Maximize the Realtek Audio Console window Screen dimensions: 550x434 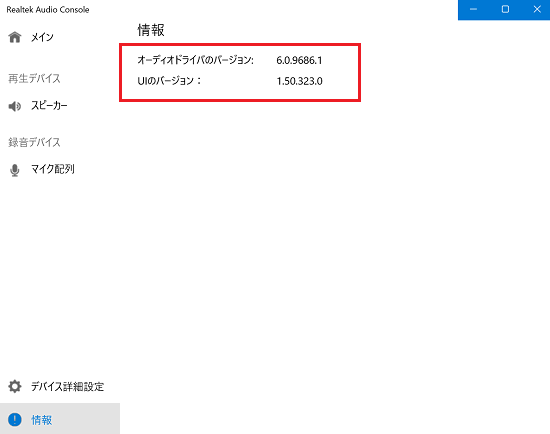(x=505, y=9)
